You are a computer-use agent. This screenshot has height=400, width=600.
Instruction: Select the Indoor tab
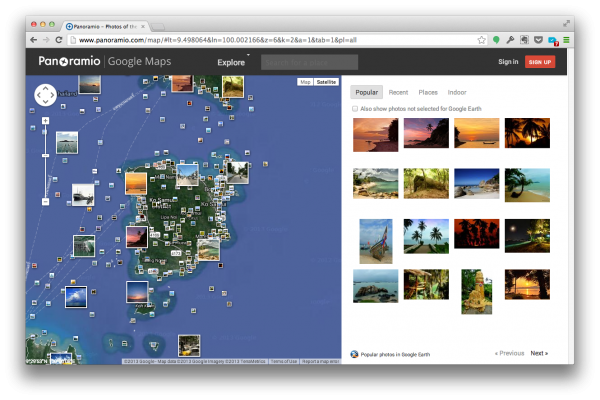click(457, 92)
